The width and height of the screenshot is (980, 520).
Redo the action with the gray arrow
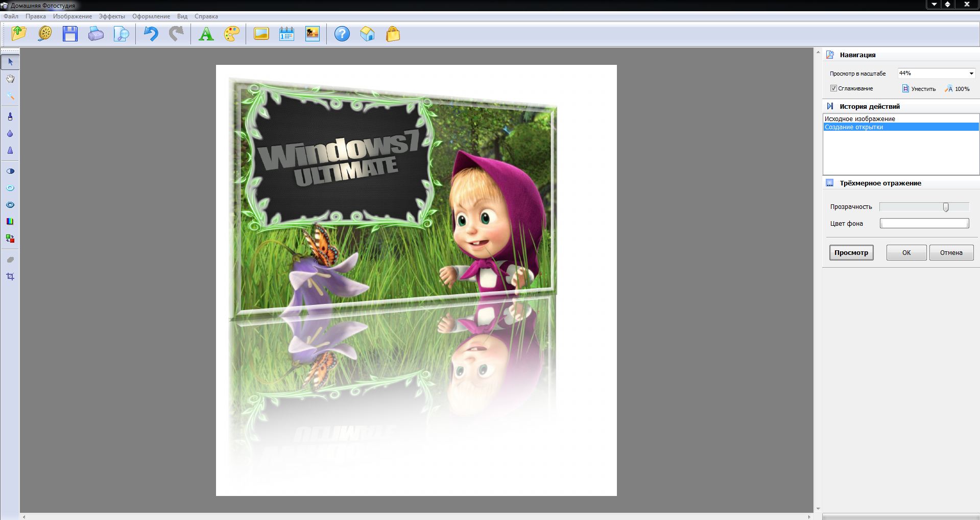(176, 34)
